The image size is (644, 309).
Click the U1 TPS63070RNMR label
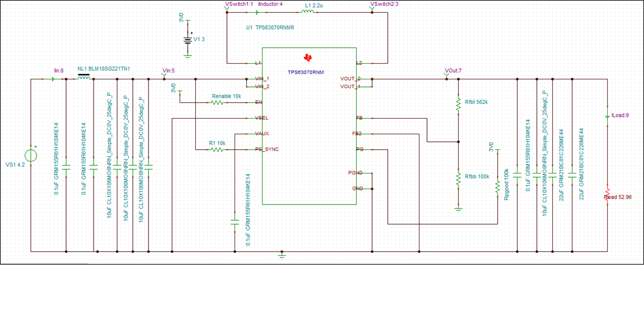click(270, 27)
